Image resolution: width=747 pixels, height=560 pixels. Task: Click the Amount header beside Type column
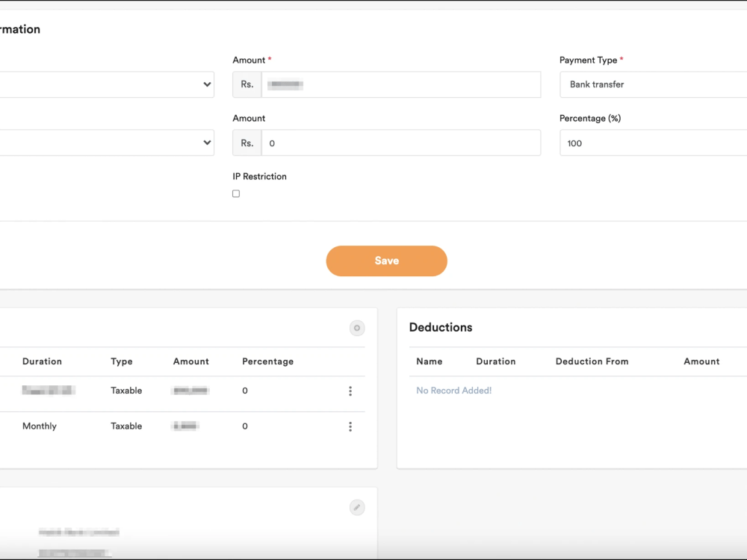pyautogui.click(x=191, y=361)
